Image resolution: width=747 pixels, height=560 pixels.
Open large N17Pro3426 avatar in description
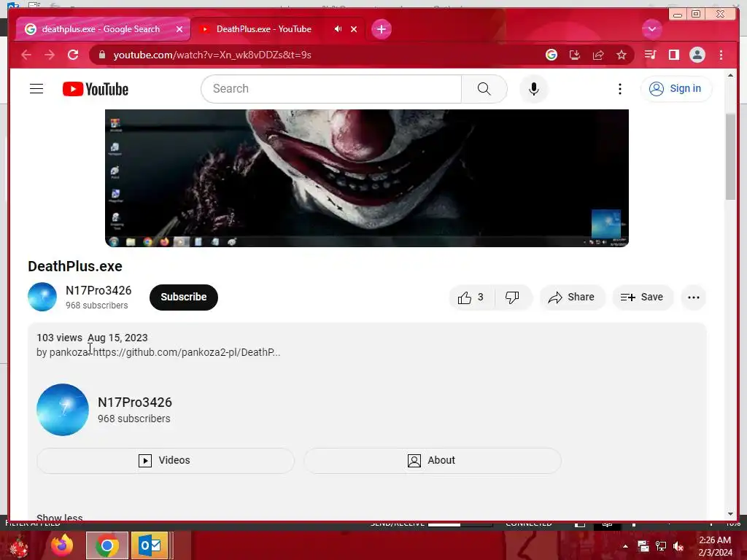point(63,410)
